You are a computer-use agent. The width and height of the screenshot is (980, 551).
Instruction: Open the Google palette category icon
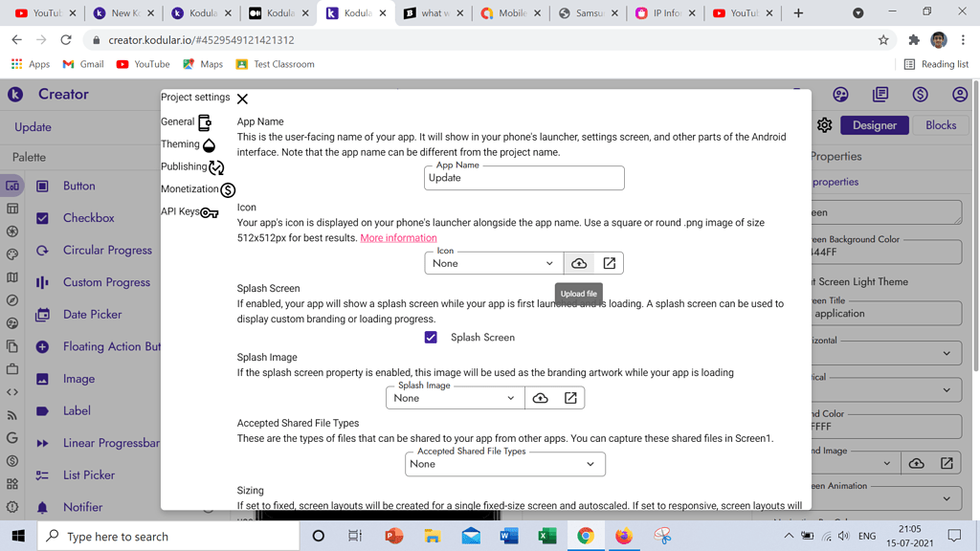coord(11,438)
